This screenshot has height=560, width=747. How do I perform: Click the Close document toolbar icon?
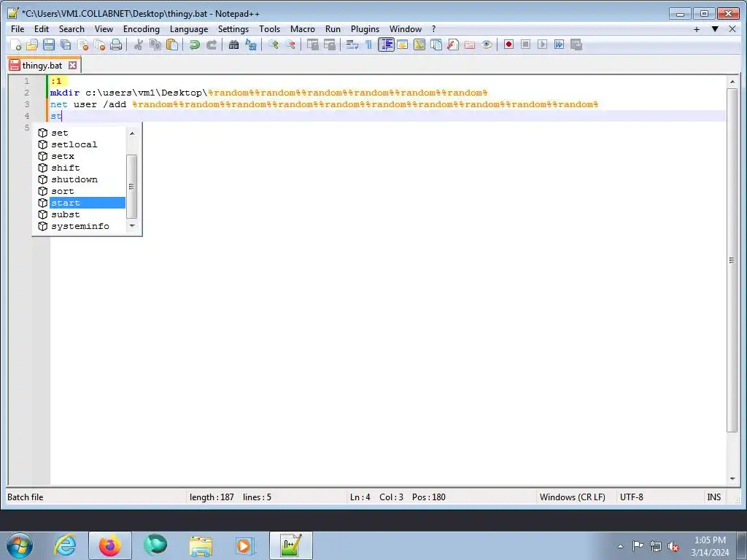[83, 44]
